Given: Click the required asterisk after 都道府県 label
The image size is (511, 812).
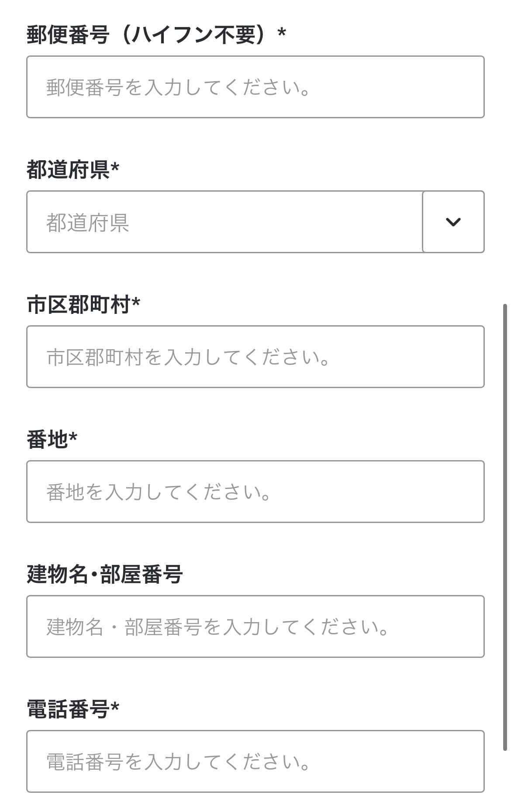Looking at the screenshot, I should pos(115,167).
